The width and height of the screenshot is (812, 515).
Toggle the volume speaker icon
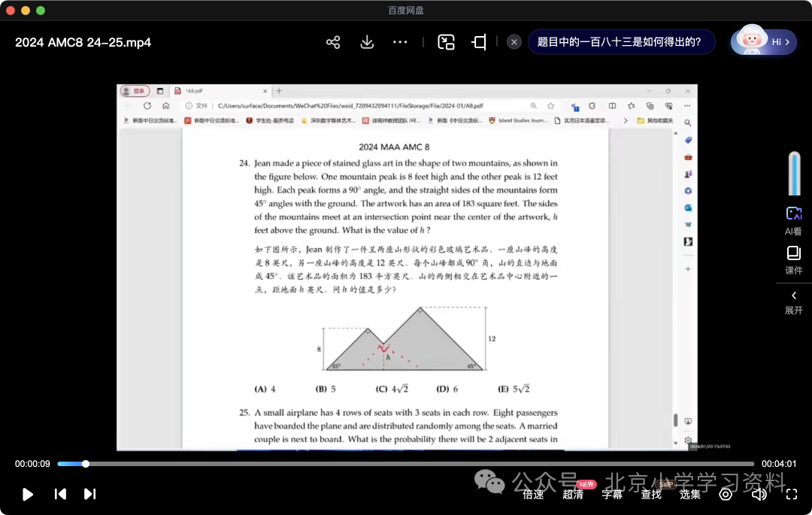click(x=759, y=494)
